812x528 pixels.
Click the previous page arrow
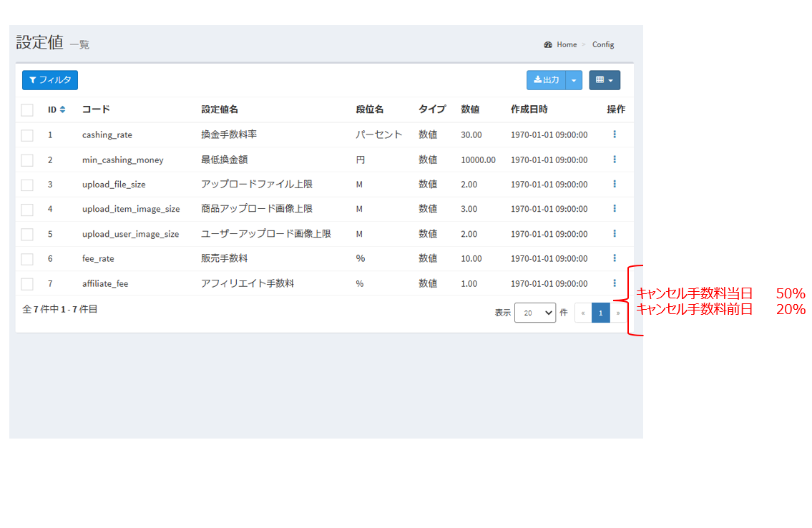point(583,313)
